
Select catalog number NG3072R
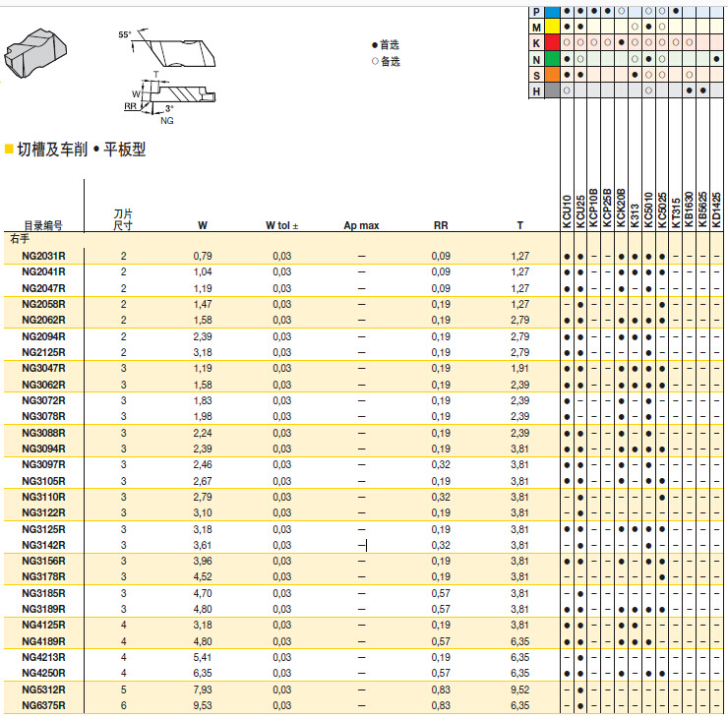[x=43, y=400]
